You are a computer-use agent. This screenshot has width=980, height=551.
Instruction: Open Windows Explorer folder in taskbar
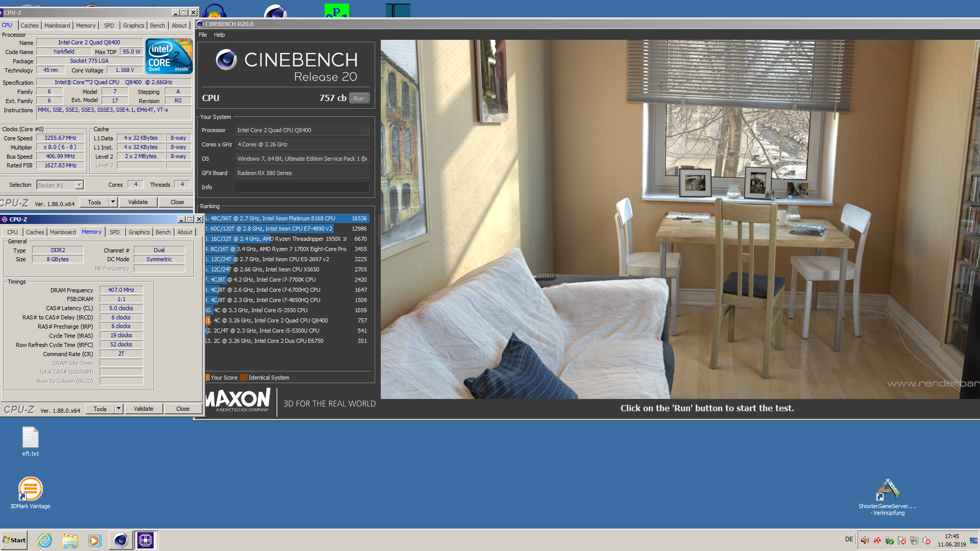(70, 540)
